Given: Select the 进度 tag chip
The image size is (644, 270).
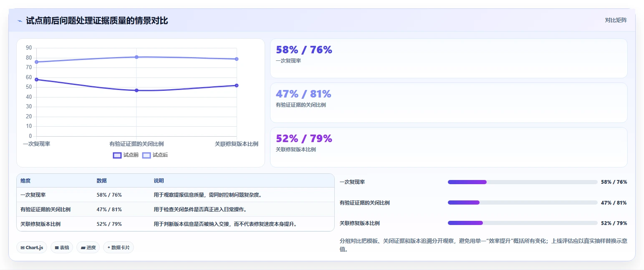Looking at the screenshot, I should [88, 247].
